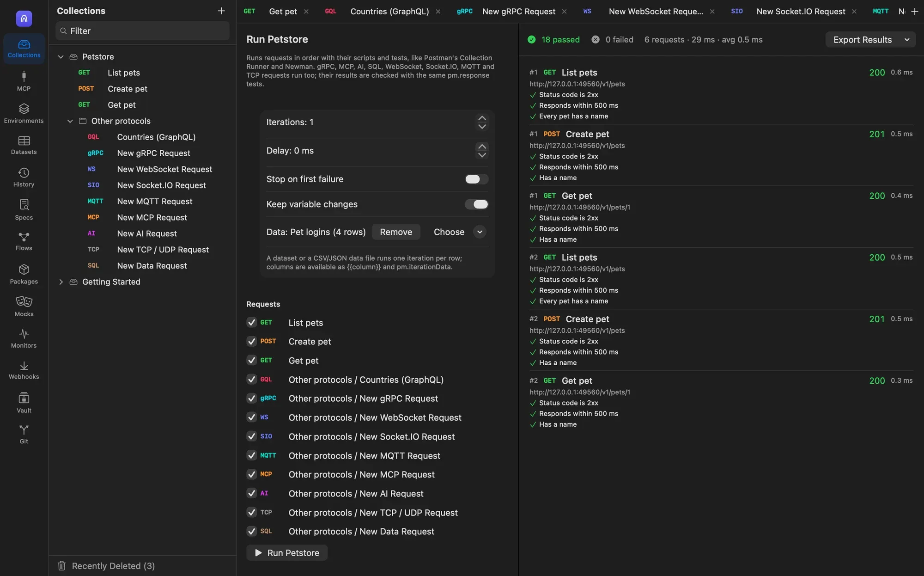The width and height of the screenshot is (924, 576).
Task: Open the Export Results dropdown
Action: point(870,40)
